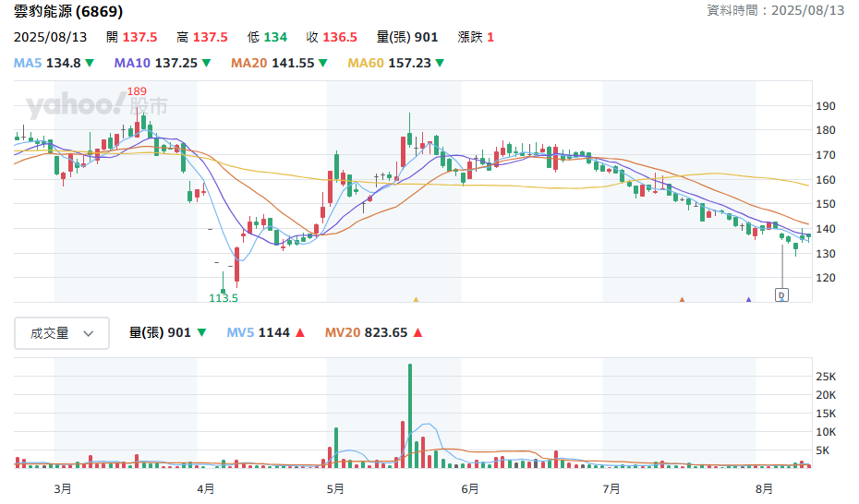Click the 120 price axis label
859x504 pixels.
pos(826,278)
